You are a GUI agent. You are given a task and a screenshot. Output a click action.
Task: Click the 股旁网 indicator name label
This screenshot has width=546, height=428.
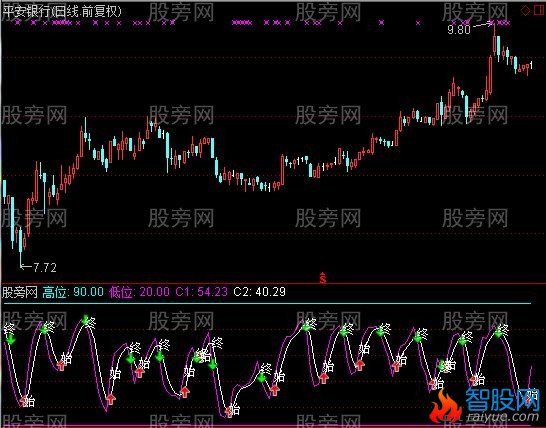point(20,292)
